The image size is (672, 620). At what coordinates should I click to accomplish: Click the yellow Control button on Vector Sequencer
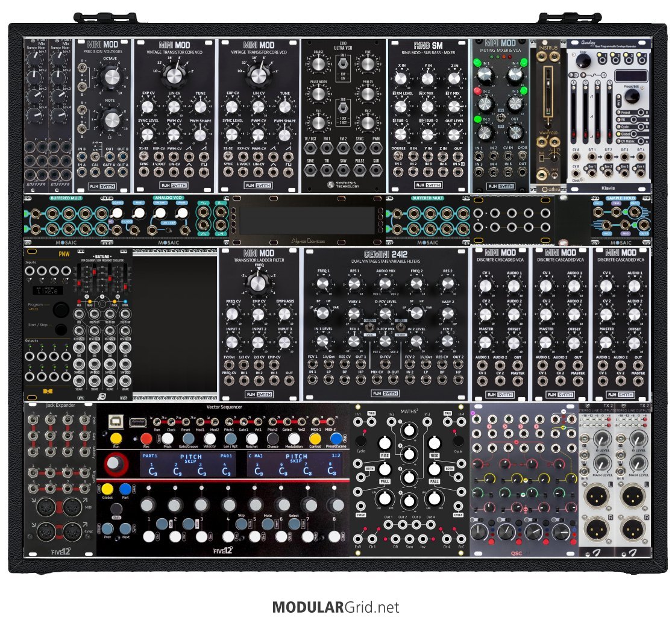(x=315, y=439)
